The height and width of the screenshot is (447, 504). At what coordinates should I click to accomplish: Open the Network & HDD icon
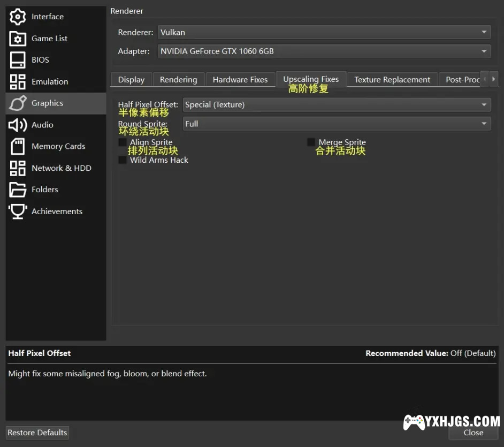(18, 168)
